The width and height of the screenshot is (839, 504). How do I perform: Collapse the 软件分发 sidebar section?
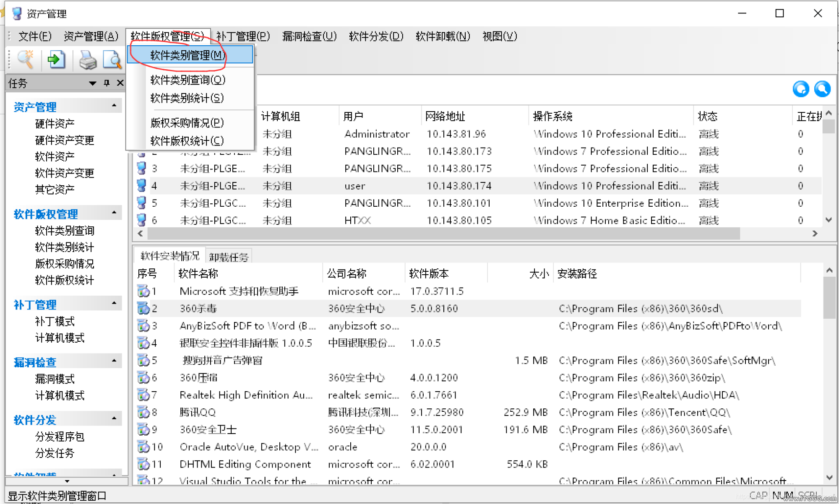pos(114,418)
